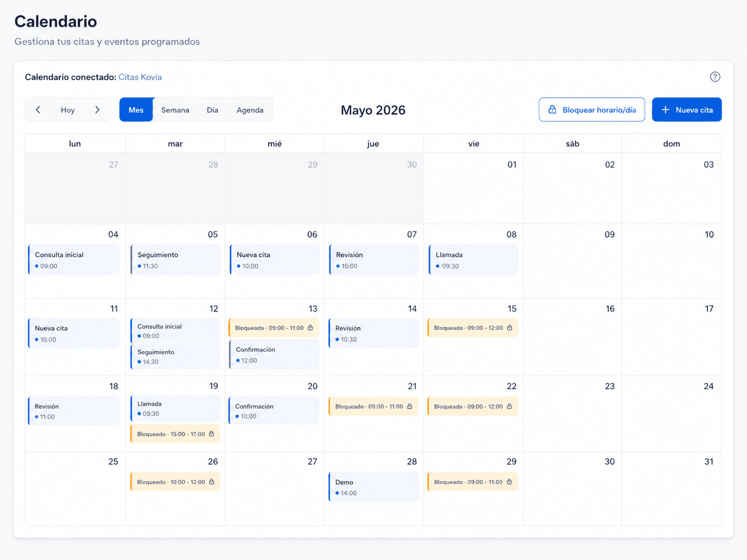The height and width of the screenshot is (560, 747).
Task: Click the lun column header
Action: click(x=75, y=144)
